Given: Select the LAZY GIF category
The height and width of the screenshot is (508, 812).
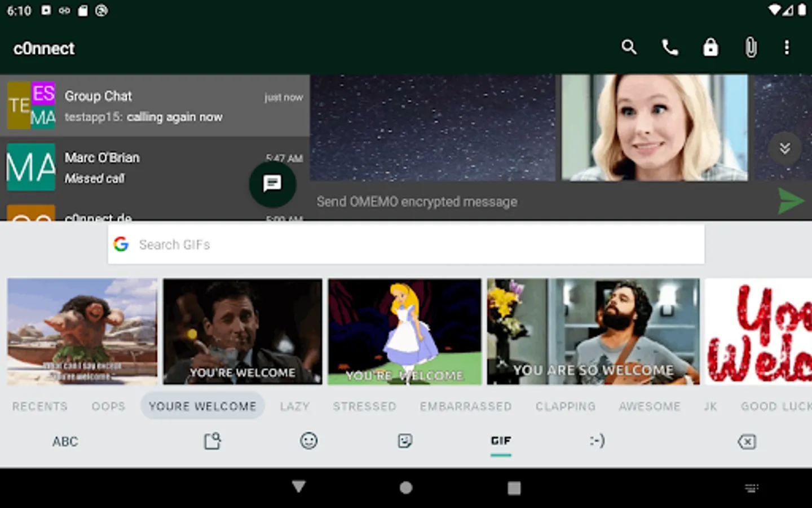Looking at the screenshot, I should 295,406.
